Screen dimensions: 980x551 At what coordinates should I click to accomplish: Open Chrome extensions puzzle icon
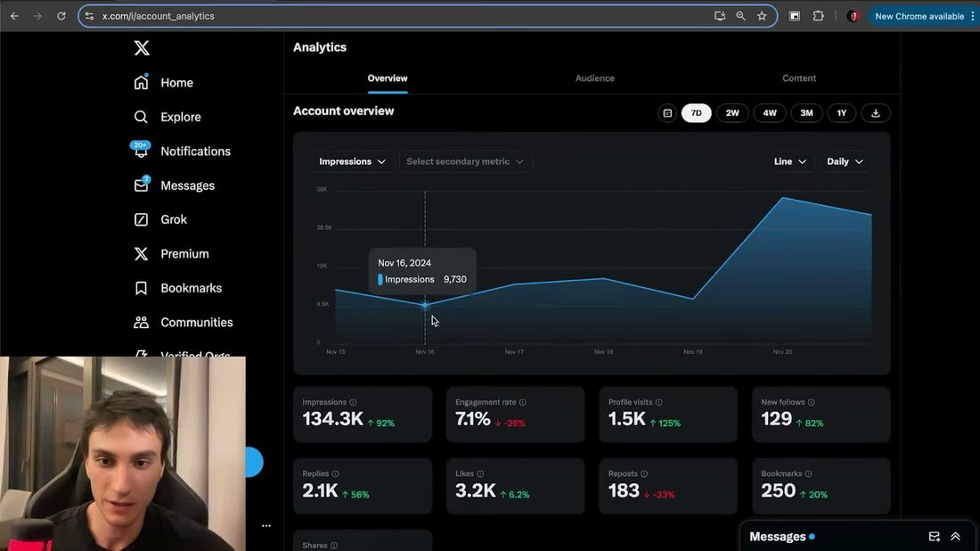click(x=818, y=16)
